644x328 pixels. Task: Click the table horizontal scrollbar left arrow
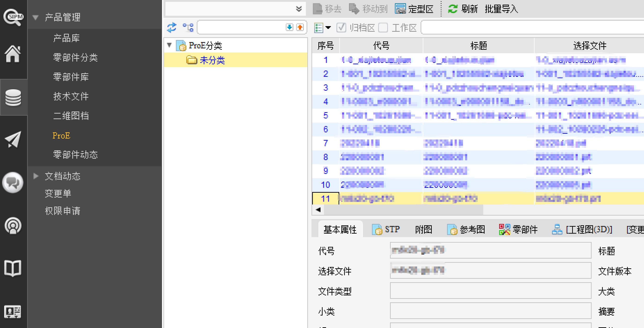pos(318,210)
